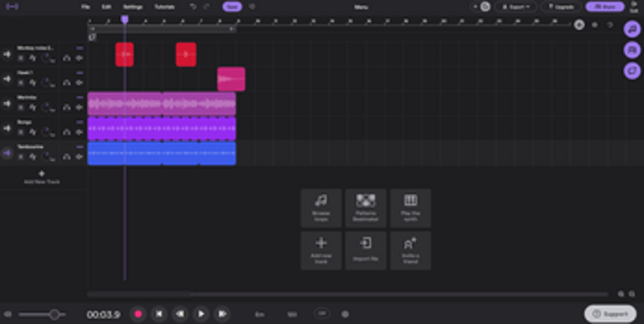
Task: Select the pink clip on second track
Action: [x=231, y=79]
